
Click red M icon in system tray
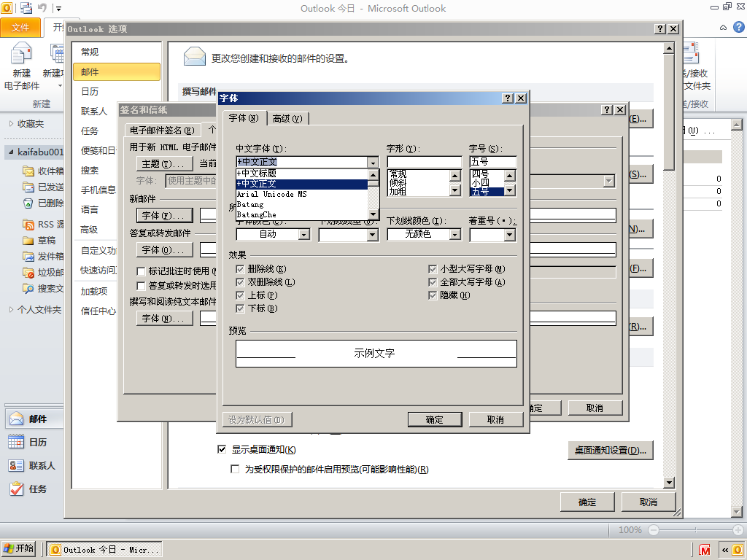click(705, 550)
